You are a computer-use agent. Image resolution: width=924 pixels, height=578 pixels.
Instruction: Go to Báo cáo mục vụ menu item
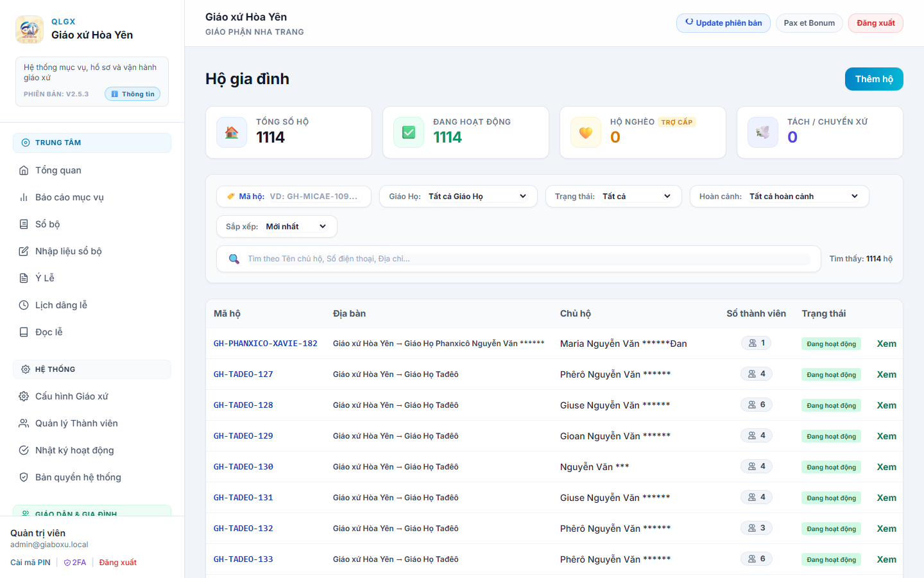(92, 197)
